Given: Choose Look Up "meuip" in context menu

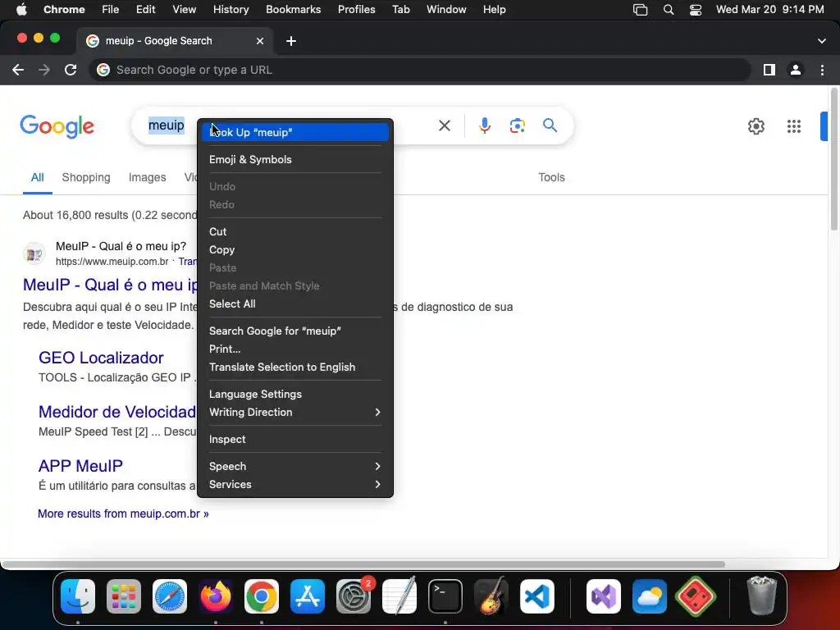Looking at the screenshot, I should coord(295,132).
